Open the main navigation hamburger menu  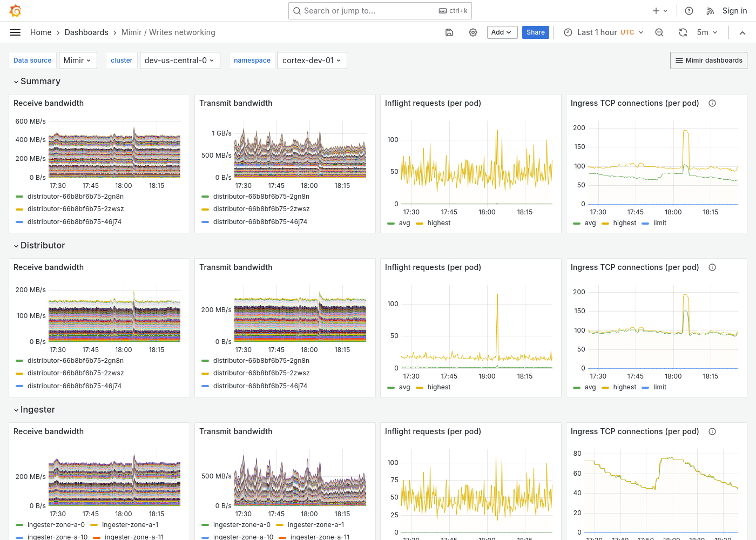tap(15, 32)
